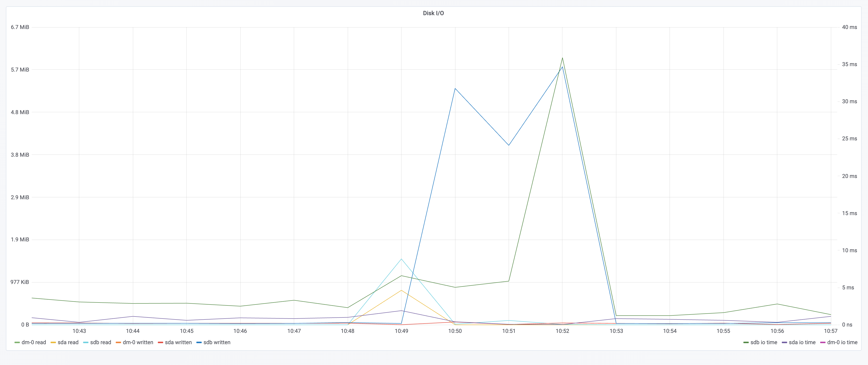Click the blue line dip at 10:51
This screenshot has height=365, width=868.
(x=509, y=145)
